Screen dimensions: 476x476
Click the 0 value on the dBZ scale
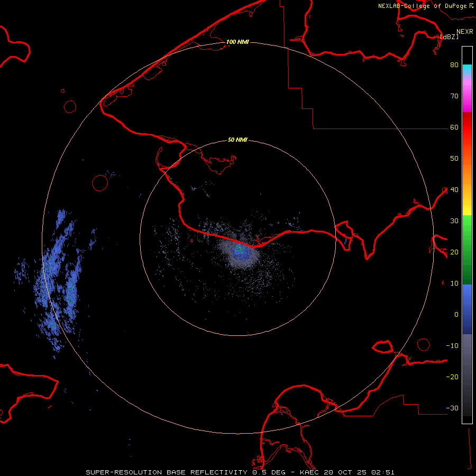click(456, 315)
